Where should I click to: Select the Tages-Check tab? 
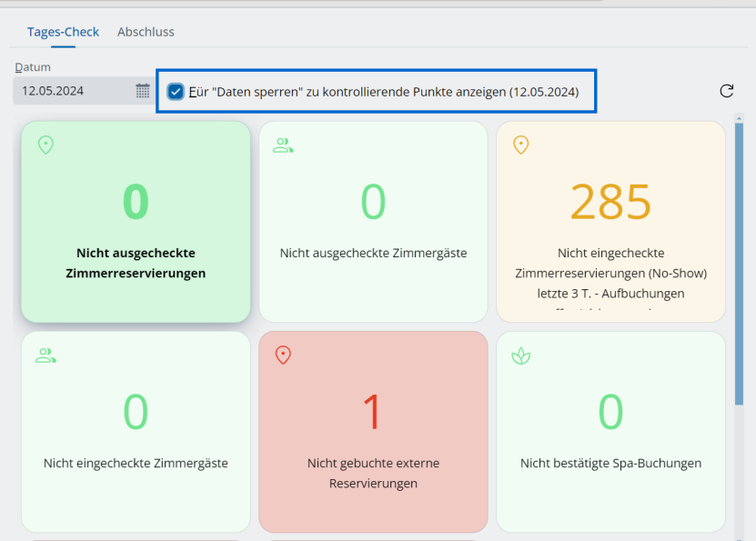click(x=63, y=32)
